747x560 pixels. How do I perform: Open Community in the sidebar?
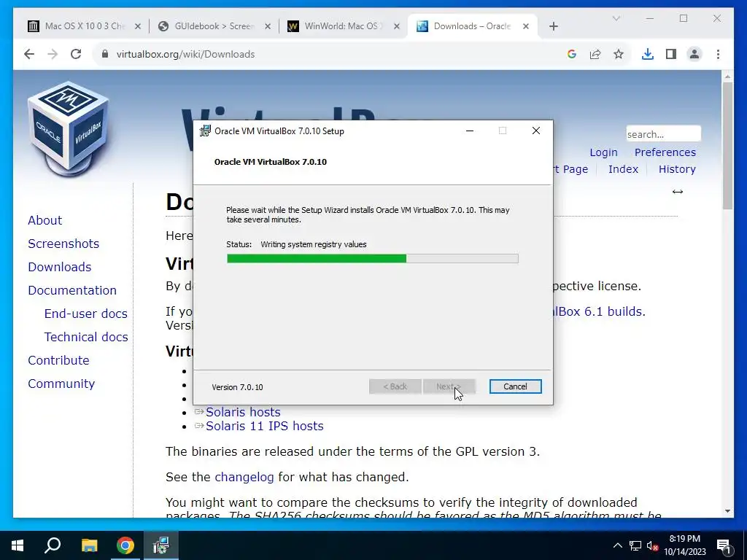coord(61,384)
